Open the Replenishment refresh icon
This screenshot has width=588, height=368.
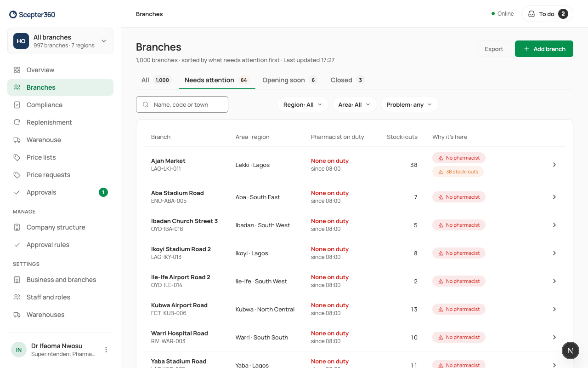17,122
